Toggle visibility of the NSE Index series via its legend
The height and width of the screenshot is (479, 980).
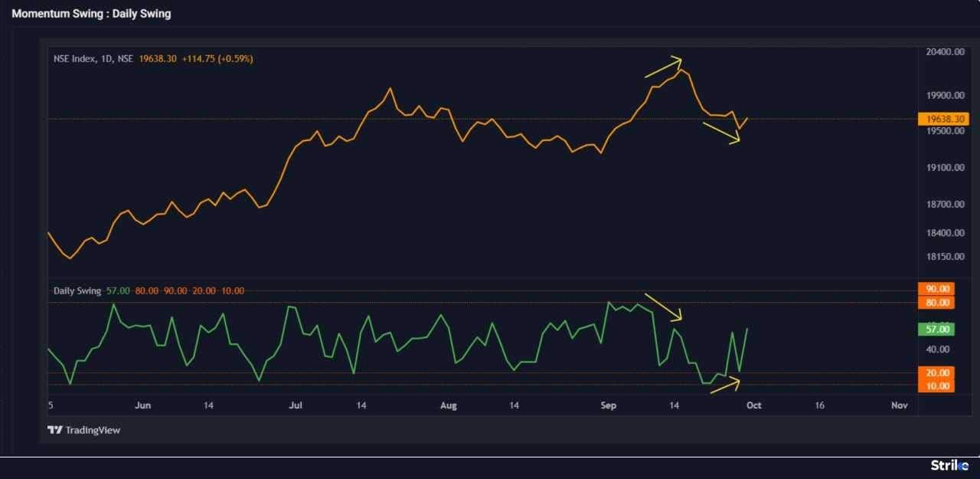tap(74, 57)
